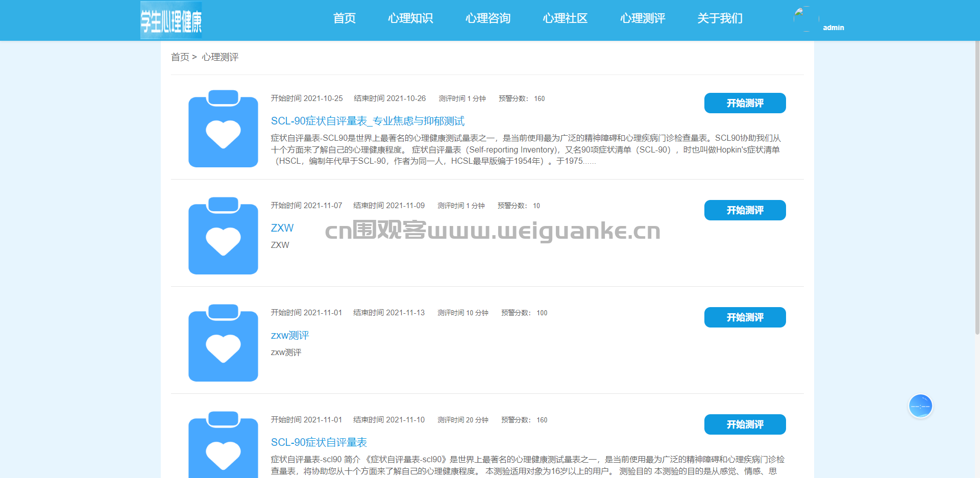Image resolution: width=980 pixels, height=478 pixels.
Task: Click the ZXW description text below the title
Action: [280, 245]
